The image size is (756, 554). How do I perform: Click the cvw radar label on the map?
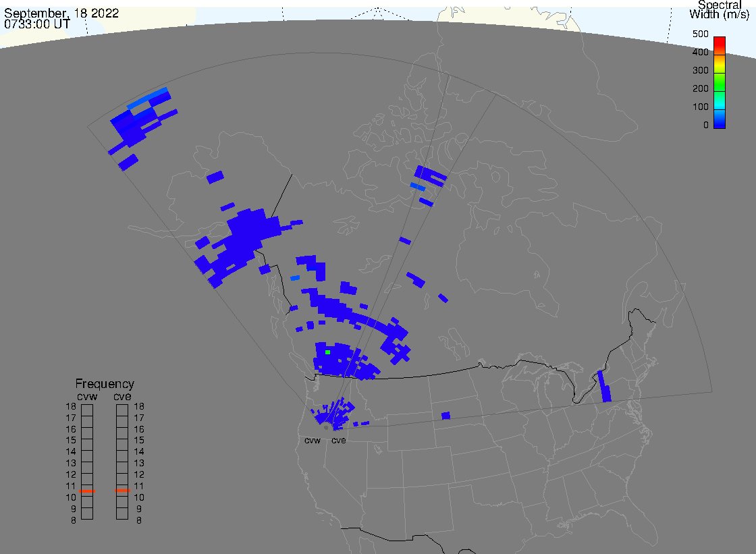[x=313, y=441]
